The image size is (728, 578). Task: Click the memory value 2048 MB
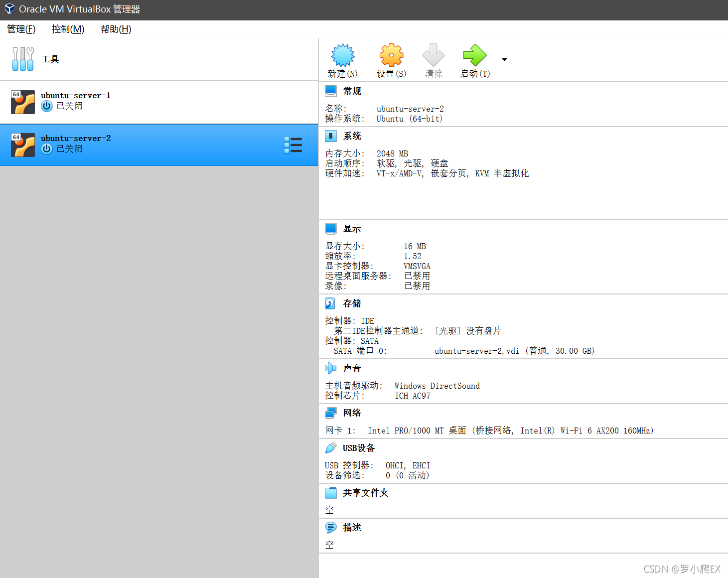(x=392, y=154)
